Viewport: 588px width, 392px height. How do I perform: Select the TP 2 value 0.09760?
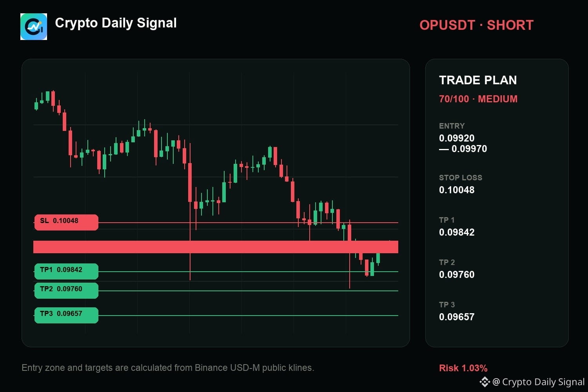(x=457, y=274)
